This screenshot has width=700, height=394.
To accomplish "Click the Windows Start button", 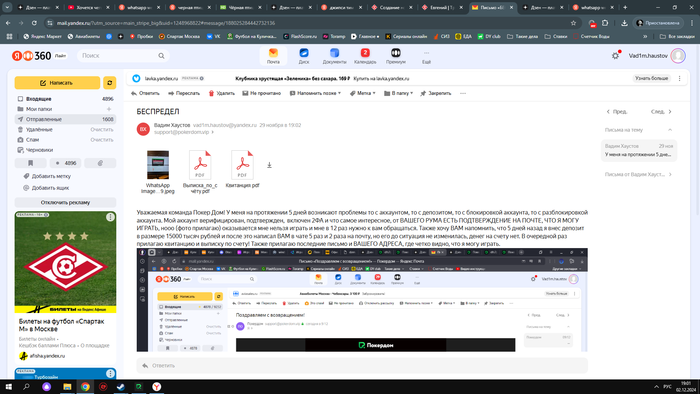I will (8, 386).
